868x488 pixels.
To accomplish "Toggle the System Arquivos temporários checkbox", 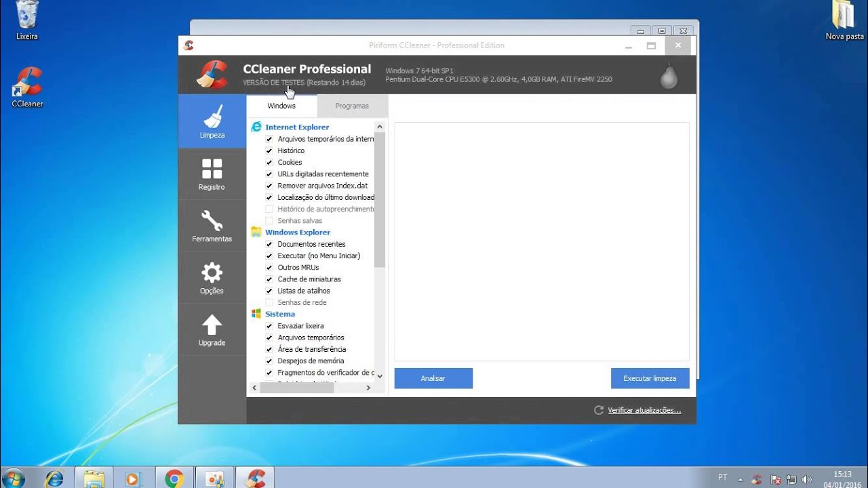I will [x=269, y=338].
